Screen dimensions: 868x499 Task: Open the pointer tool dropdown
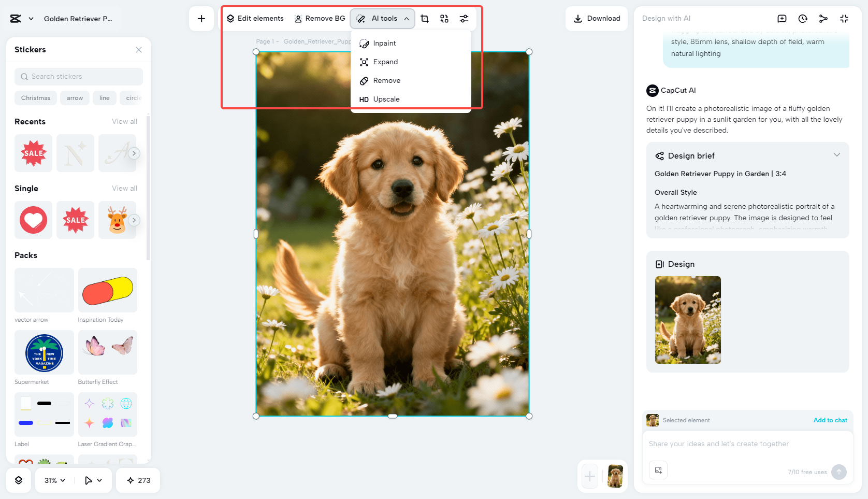click(93, 480)
